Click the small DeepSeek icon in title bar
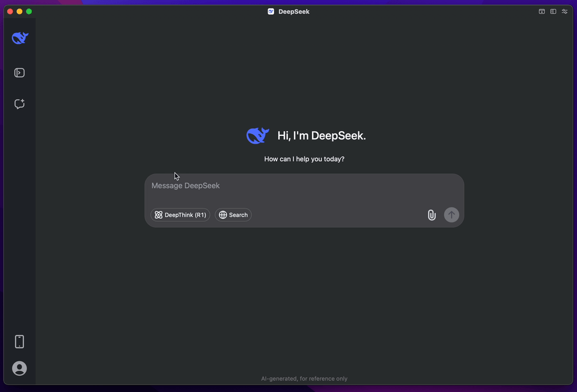 [x=271, y=11]
